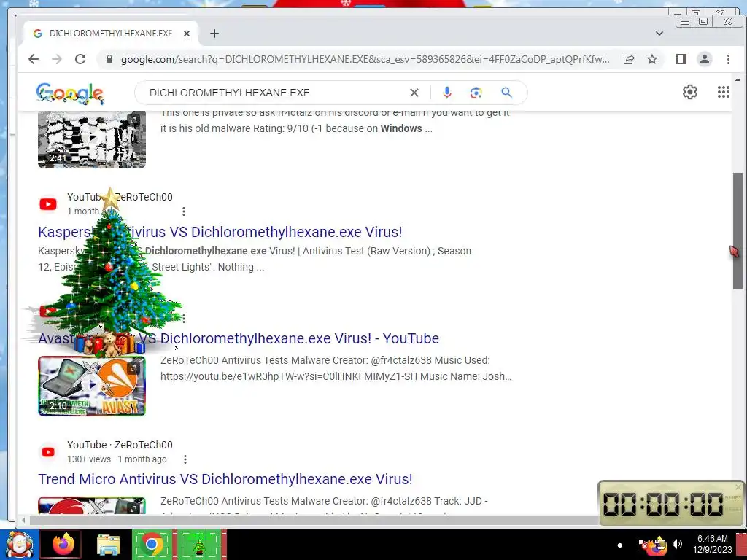Switch to Chrome in the taskbar
The width and height of the screenshot is (747, 560).
[x=152, y=544]
